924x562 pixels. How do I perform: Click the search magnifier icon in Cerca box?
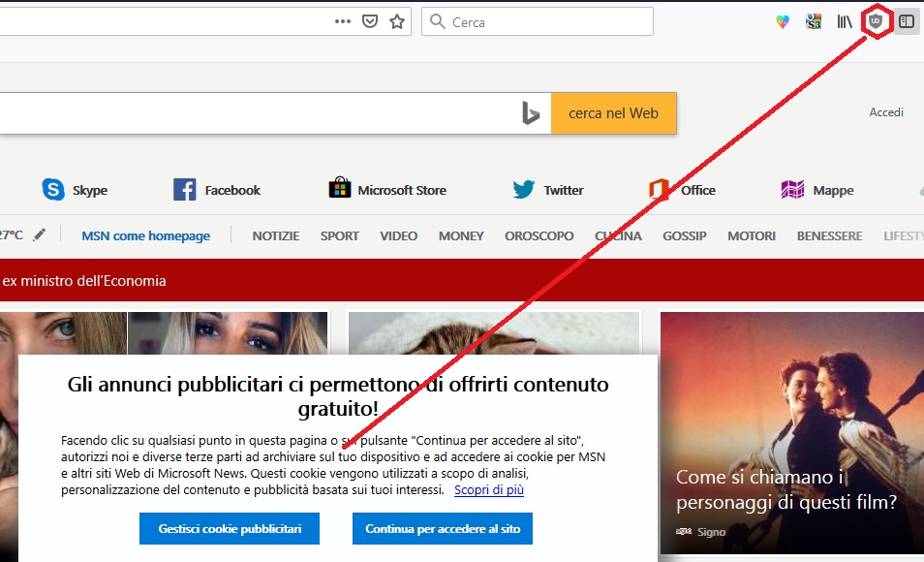click(437, 22)
